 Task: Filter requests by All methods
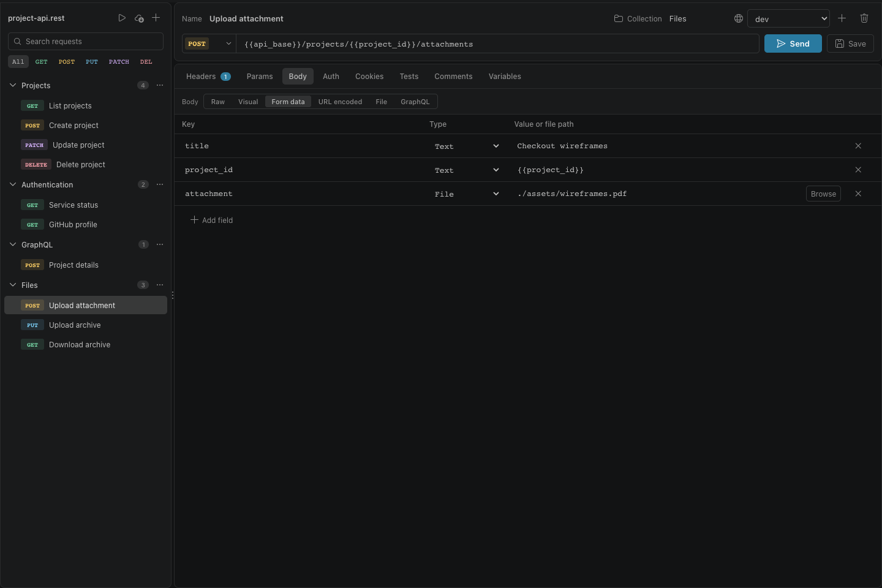tap(18, 61)
